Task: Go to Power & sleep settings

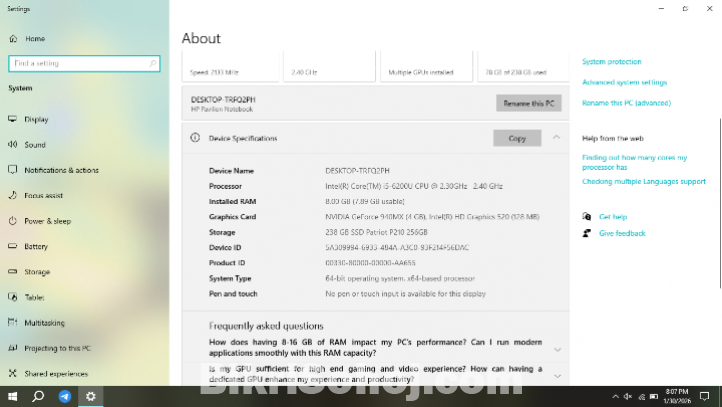Action: click(x=47, y=221)
